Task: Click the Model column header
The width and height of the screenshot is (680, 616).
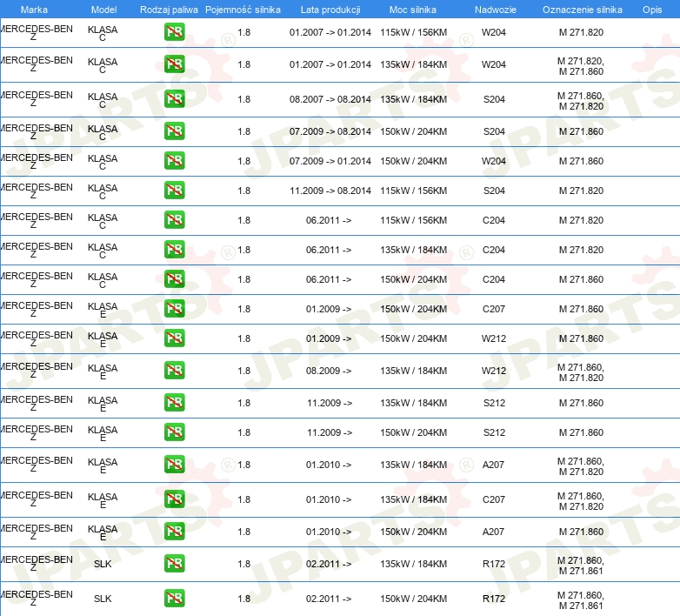Action: click(x=103, y=9)
